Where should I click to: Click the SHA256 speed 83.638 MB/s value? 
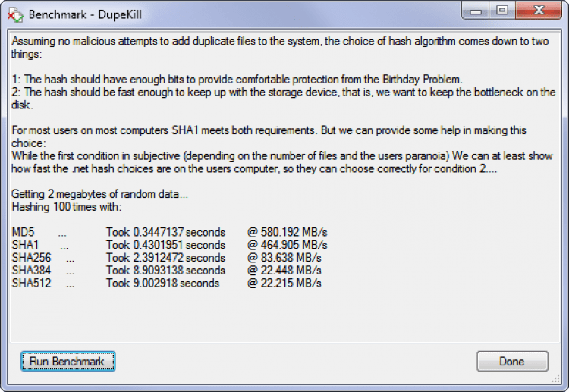(284, 258)
